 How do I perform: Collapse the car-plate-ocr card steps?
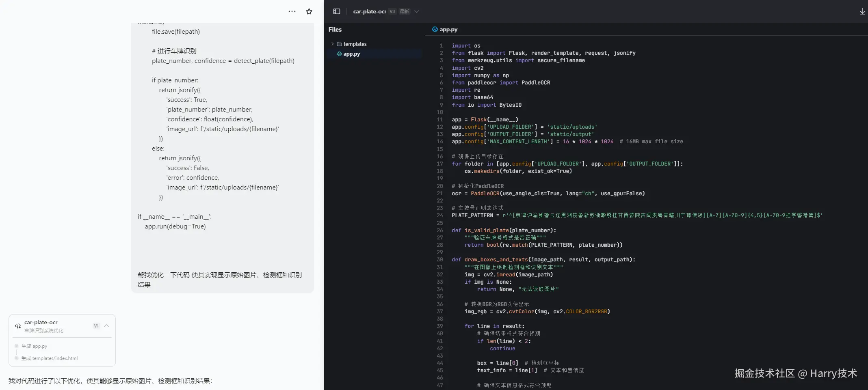point(106,326)
